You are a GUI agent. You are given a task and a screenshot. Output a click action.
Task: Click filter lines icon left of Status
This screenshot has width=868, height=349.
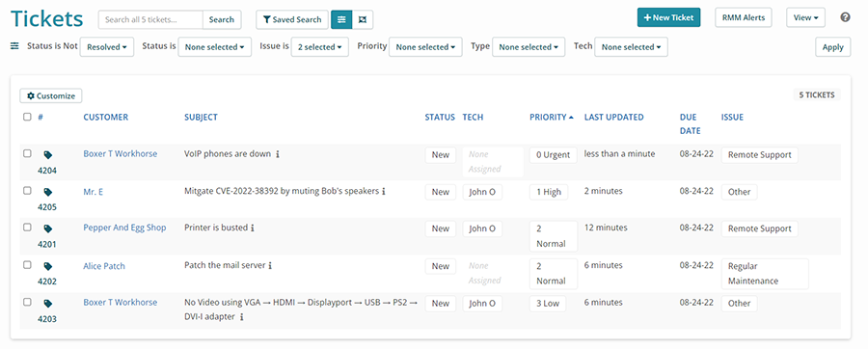point(14,46)
